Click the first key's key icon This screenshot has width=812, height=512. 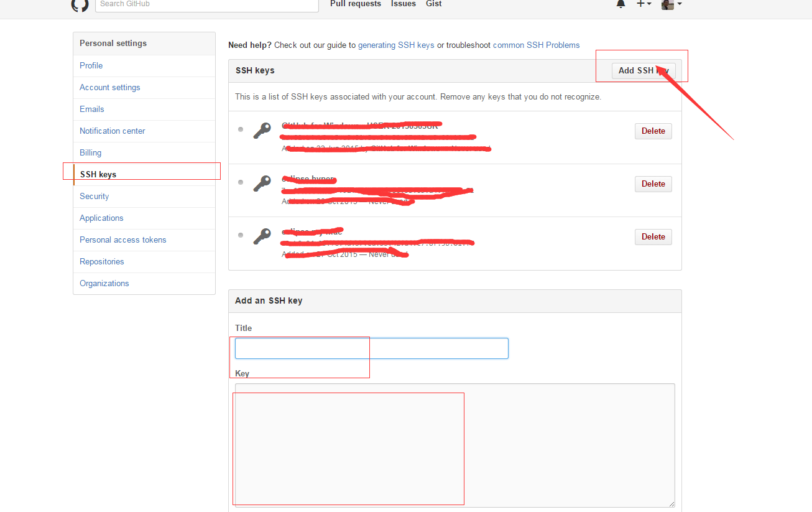click(x=262, y=131)
